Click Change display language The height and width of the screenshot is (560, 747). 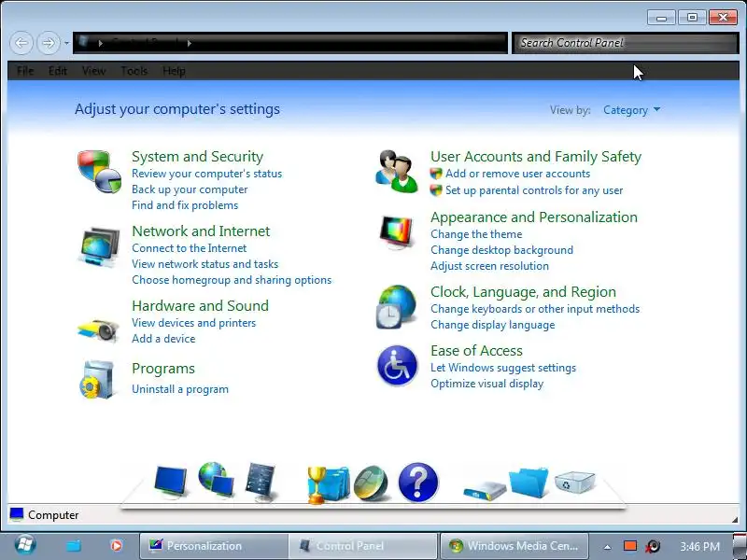(493, 325)
